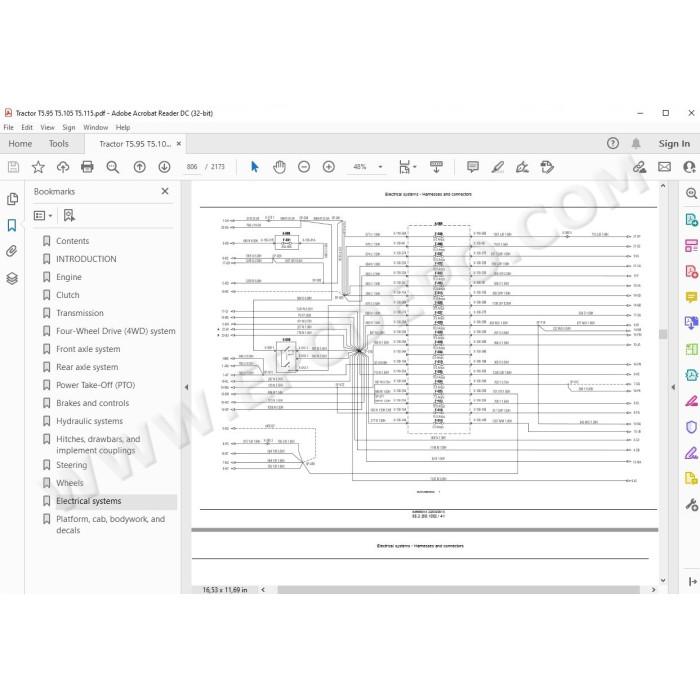700x700 pixels.
Task: Collapse the right tools pane arrow
Action: point(673,387)
